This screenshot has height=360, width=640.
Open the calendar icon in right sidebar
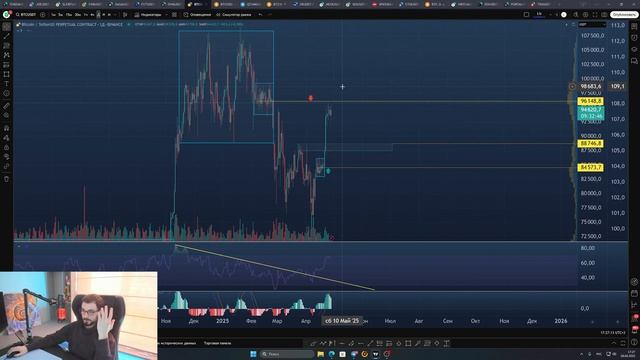pos(634,293)
